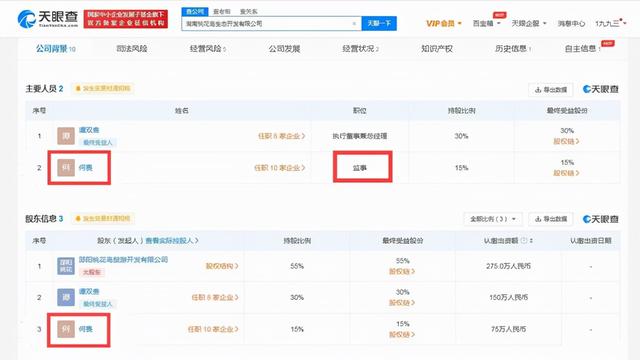Viewport: 640px width, 360px height.
Task: Click the yellow change-alert badge beside 股东信息
Action: pos(102,218)
